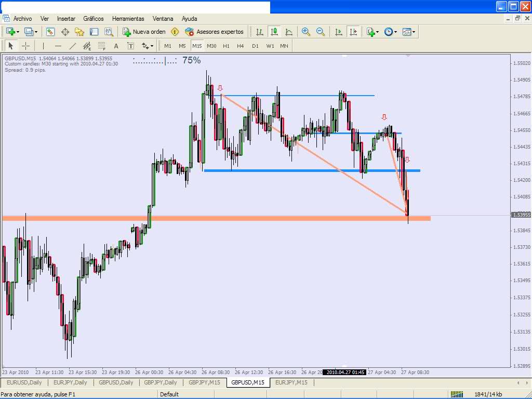This screenshot has width=532, height=399.
Task: Toggle the M15 timeframe button
Action: [197, 46]
